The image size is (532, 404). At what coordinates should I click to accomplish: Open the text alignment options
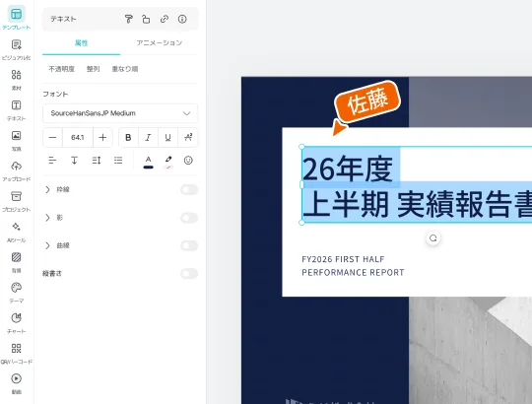[x=52, y=160]
